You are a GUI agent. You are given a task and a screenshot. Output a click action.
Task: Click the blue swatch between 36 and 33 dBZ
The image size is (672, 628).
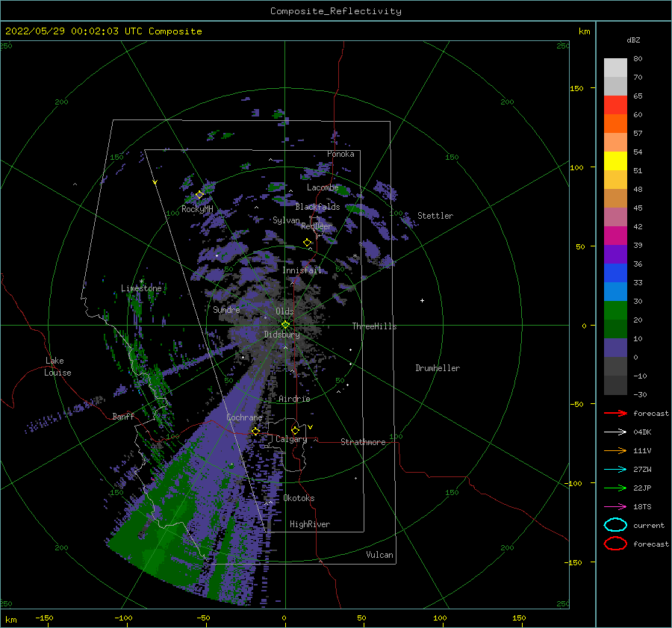point(615,273)
